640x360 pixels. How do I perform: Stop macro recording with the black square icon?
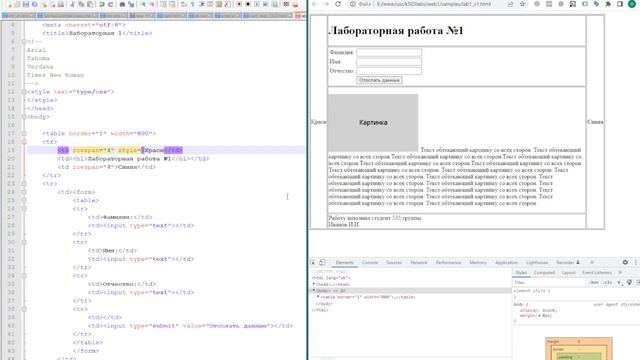coord(248,4)
